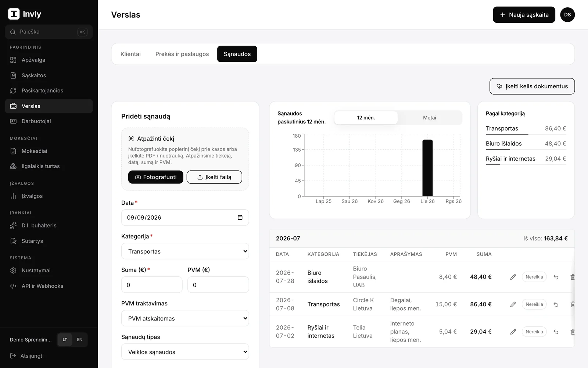This screenshot has width=588, height=368.
Task: Switch to the Klientai tab
Action: pyautogui.click(x=130, y=54)
